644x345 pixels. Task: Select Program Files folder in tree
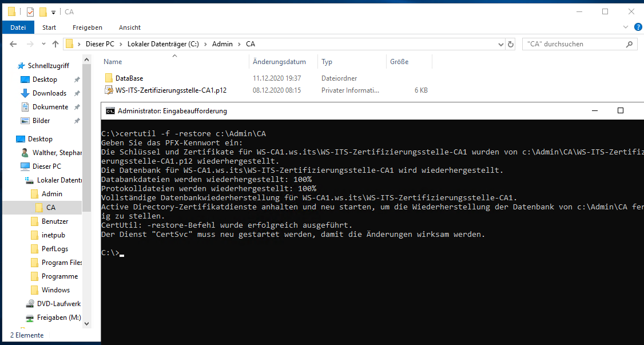coord(62,263)
